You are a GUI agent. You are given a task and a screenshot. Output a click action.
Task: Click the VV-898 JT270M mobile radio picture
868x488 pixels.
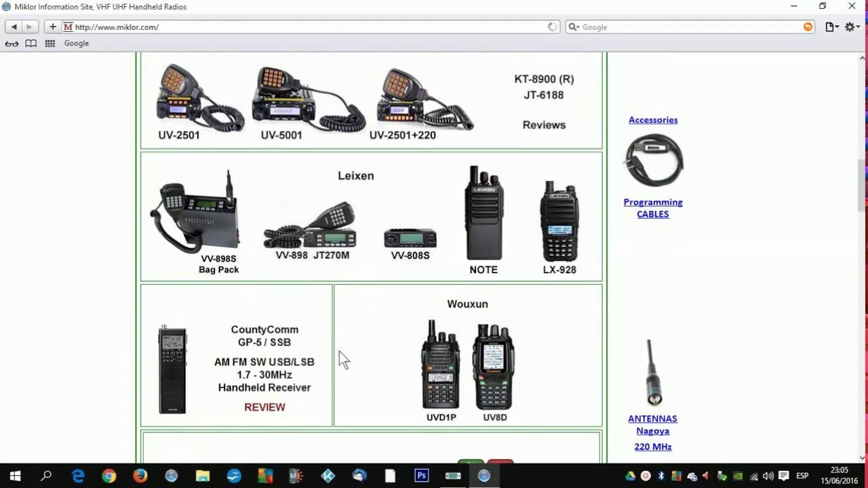[310, 225]
